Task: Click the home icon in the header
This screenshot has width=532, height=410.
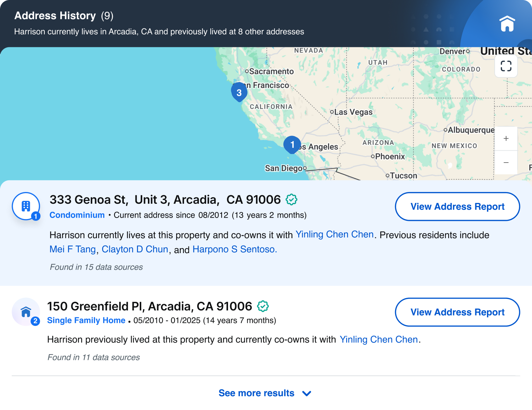Action: (x=507, y=24)
